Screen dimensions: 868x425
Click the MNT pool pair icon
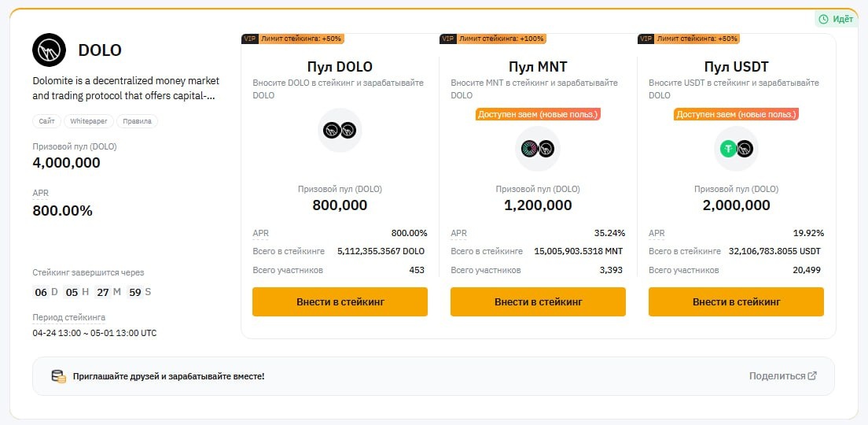click(538, 148)
